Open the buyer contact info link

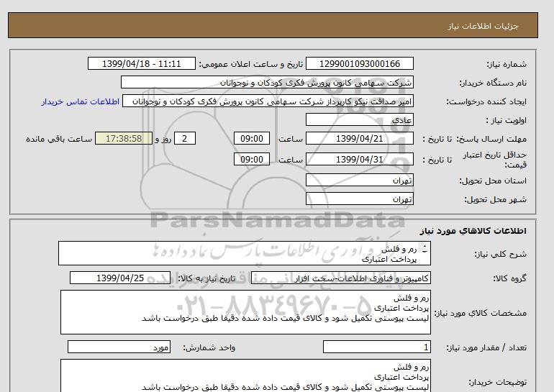80,101
